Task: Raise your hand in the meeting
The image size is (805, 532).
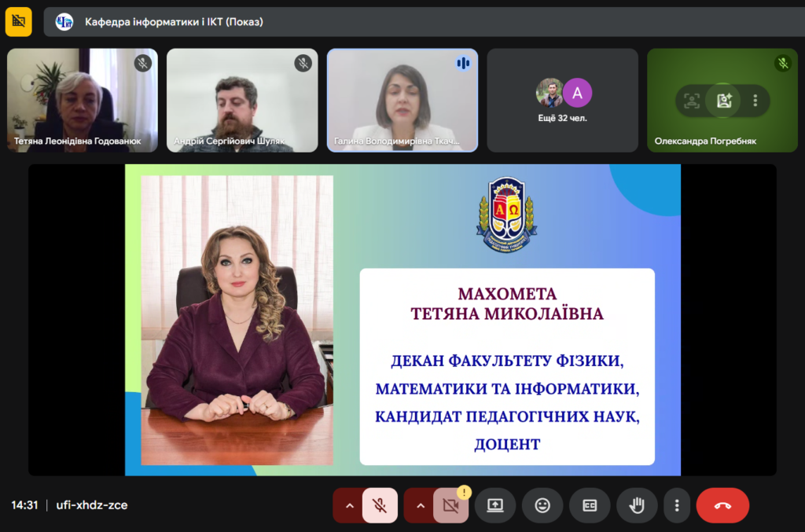Action: tap(637, 505)
